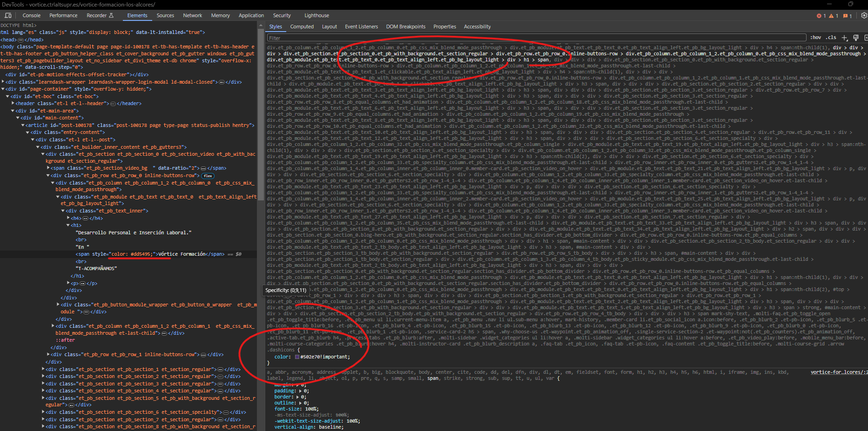Expand the h4 element node
This screenshot has height=431, width=868.
click(x=68, y=218)
